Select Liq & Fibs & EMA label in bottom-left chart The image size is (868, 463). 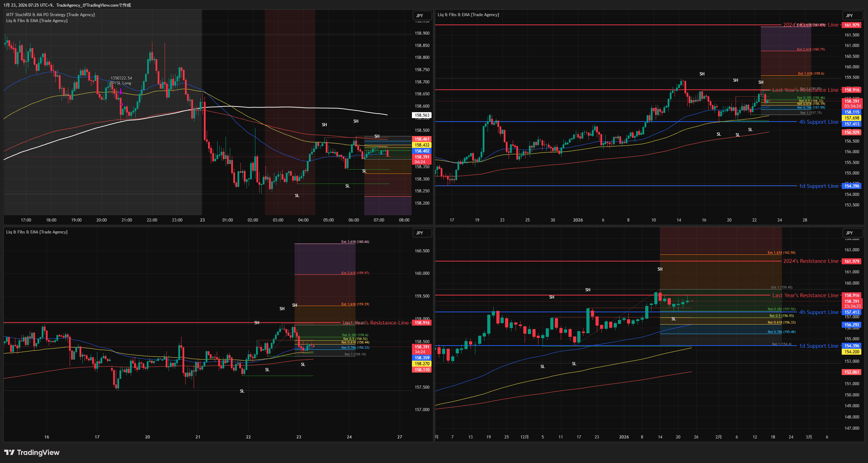tap(37, 232)
